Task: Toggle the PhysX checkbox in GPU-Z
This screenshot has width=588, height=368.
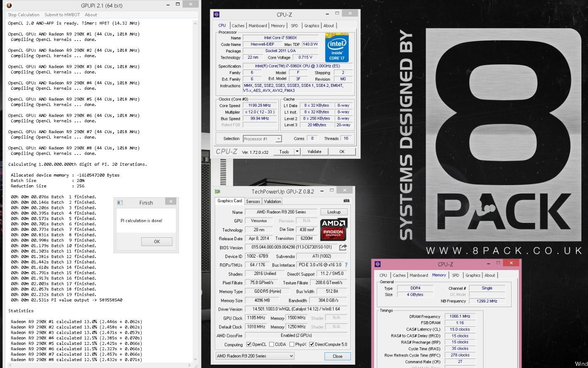Action: pyautogui.click(x=292, y=344)
